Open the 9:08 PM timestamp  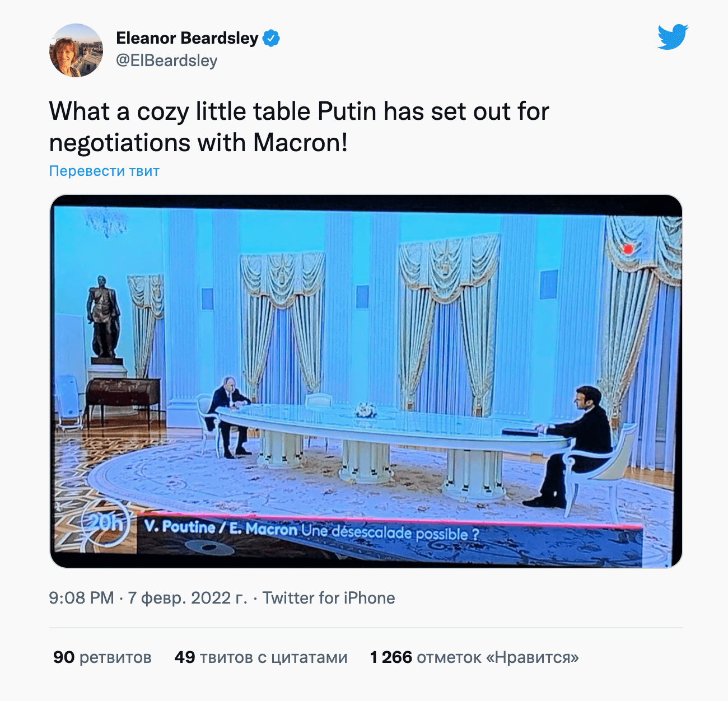[81, 598]
